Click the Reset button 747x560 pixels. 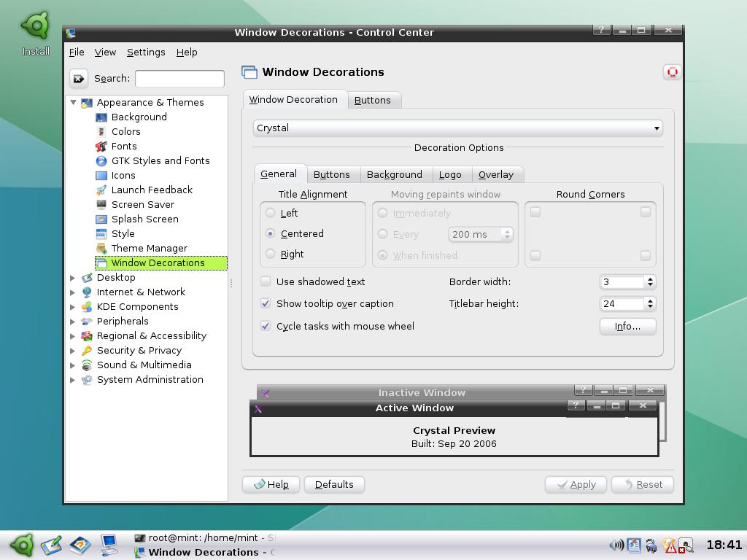(x=643, y=485)
